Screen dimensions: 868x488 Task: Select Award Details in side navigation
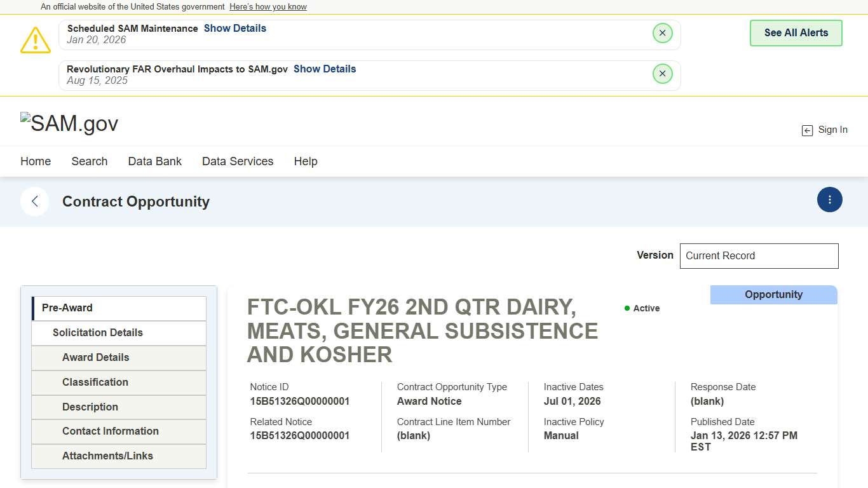(95, 358)
